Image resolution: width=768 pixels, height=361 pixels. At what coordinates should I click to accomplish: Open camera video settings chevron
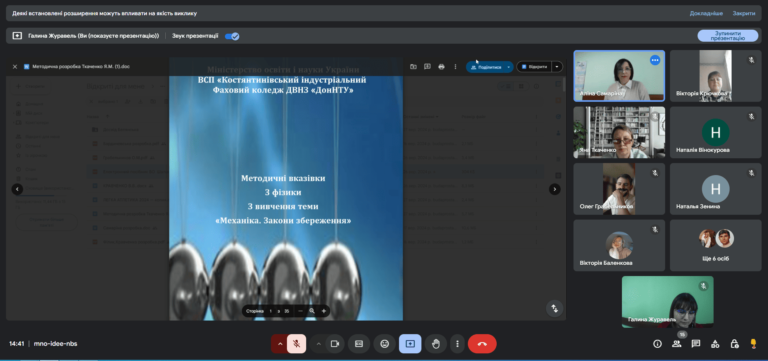[x=319, y=344]
